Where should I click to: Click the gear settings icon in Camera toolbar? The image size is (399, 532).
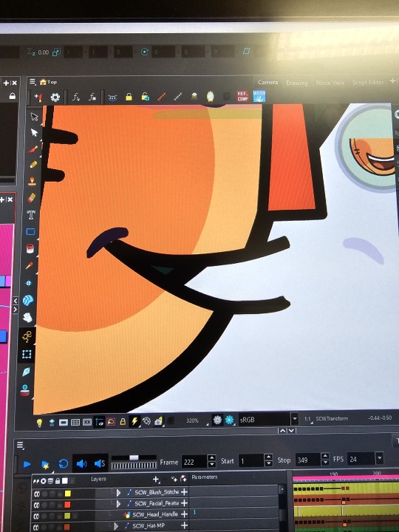[x=55, y=98]
